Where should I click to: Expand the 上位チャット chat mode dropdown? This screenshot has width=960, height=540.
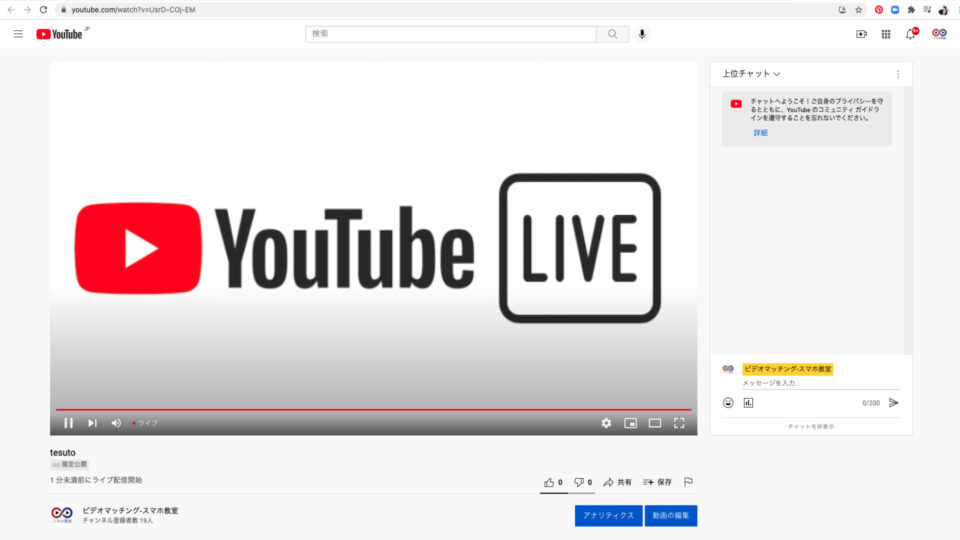pos(751,74)
